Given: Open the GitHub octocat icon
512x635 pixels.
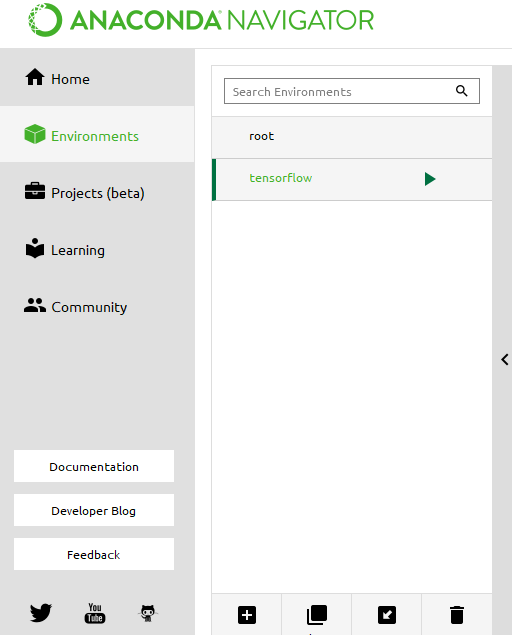Looking at the screenshot, I should (x=148, y=613).
